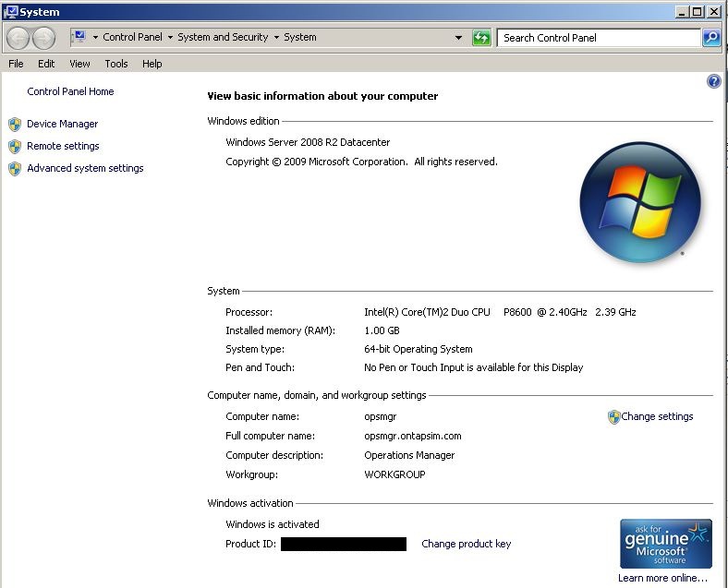Click the Change settings link
Screen dimensions: 728x588
(x=657, y=416)
